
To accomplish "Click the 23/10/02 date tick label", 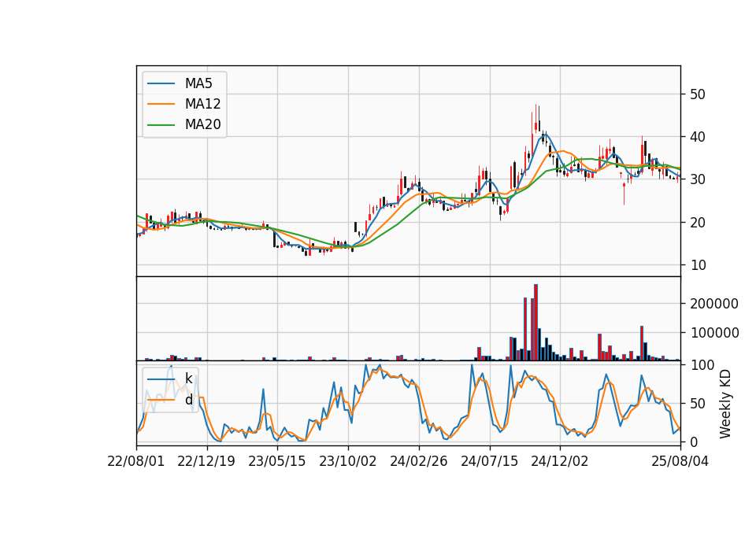I will (x=347, y=461).
